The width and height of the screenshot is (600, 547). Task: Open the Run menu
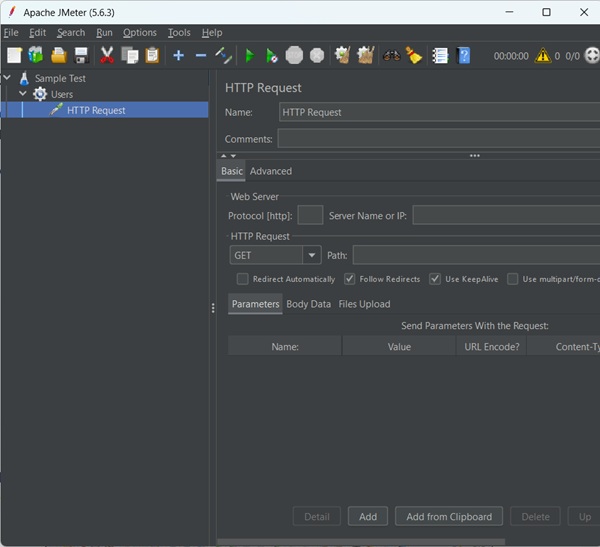point(104,33)
